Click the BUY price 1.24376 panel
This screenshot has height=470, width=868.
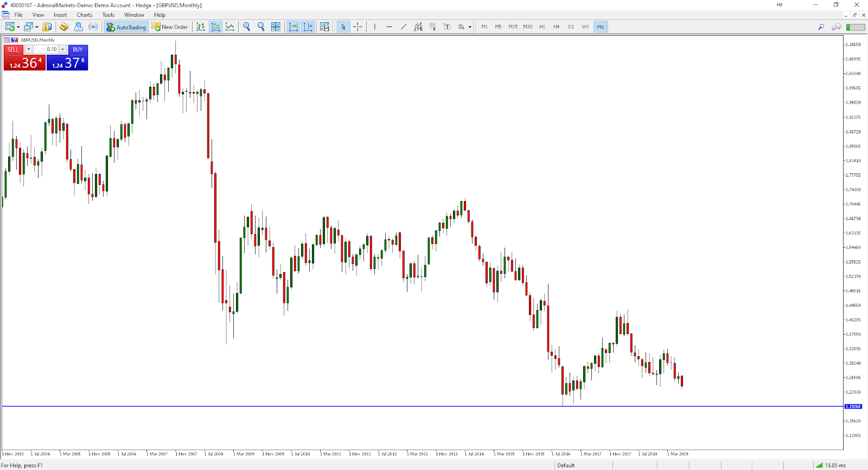(67, 63)
